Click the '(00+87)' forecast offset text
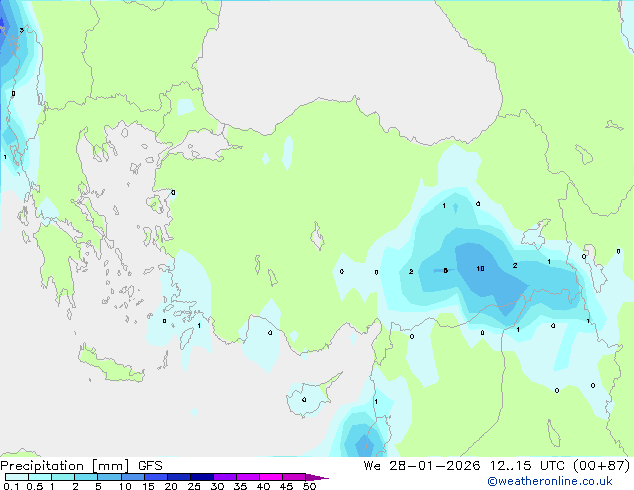Image resolution: width=634 pixels, height=490 pixels. (x=602, y=466)
